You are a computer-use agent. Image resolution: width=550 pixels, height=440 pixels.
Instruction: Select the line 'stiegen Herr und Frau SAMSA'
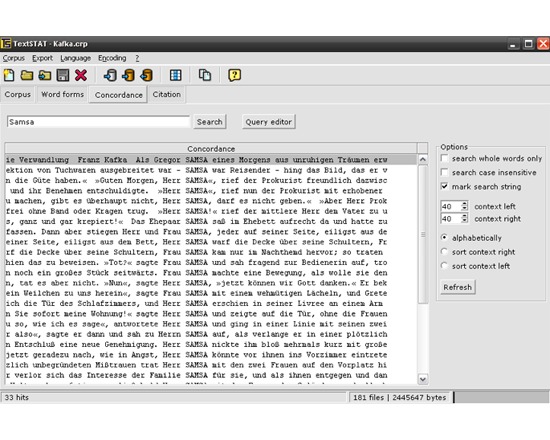click(211, 232)
